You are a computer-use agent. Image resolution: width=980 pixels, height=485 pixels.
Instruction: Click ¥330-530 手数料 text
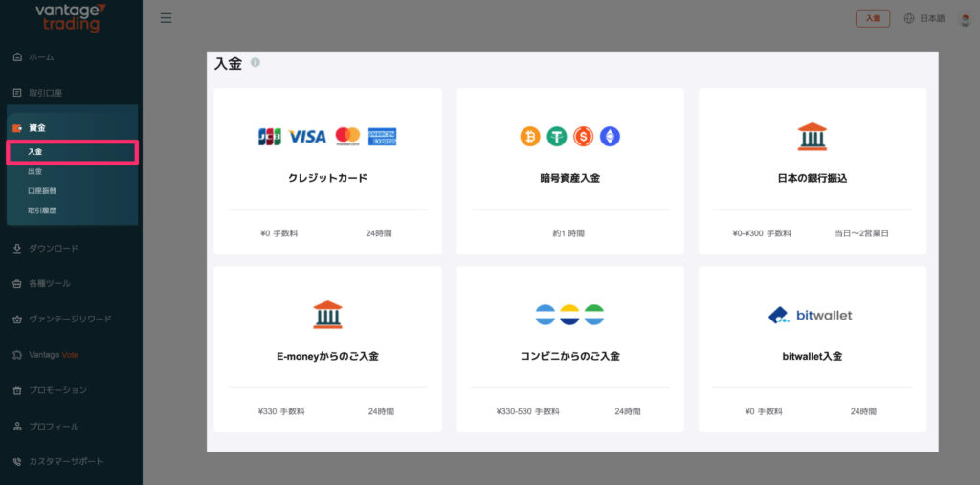point(528,412)
